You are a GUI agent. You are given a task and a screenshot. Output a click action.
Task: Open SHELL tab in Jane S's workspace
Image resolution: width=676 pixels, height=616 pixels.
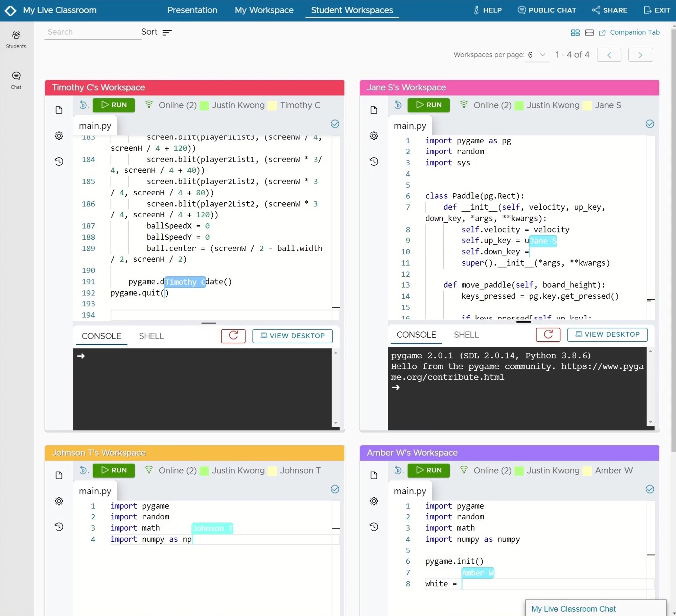(x=466, y=335)
